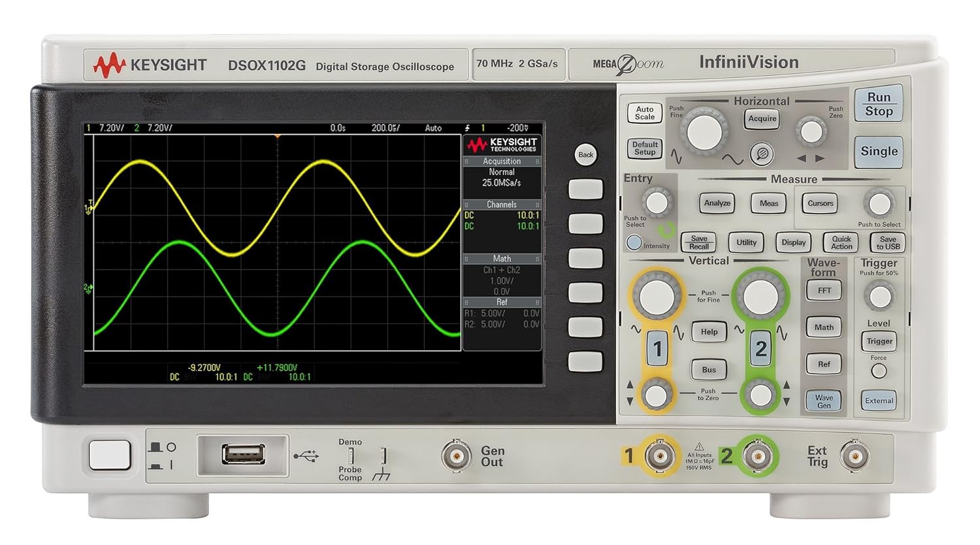Open the FFT waveform function
Image resolution: width=980 pixels, height=545 pixels.
point(824,291)
